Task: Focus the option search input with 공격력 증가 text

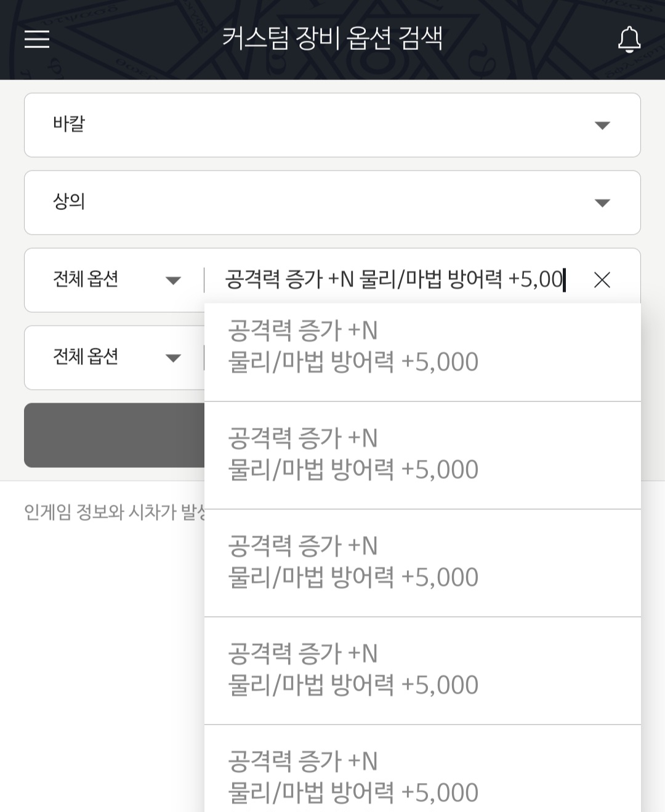Action: click(394, 280)
